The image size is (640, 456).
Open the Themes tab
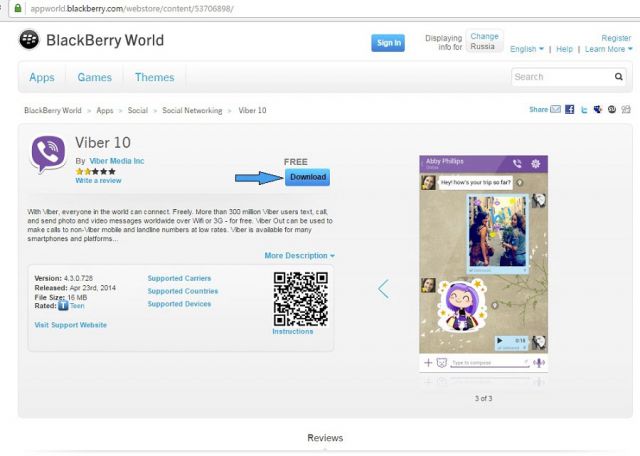pos(155,77)
